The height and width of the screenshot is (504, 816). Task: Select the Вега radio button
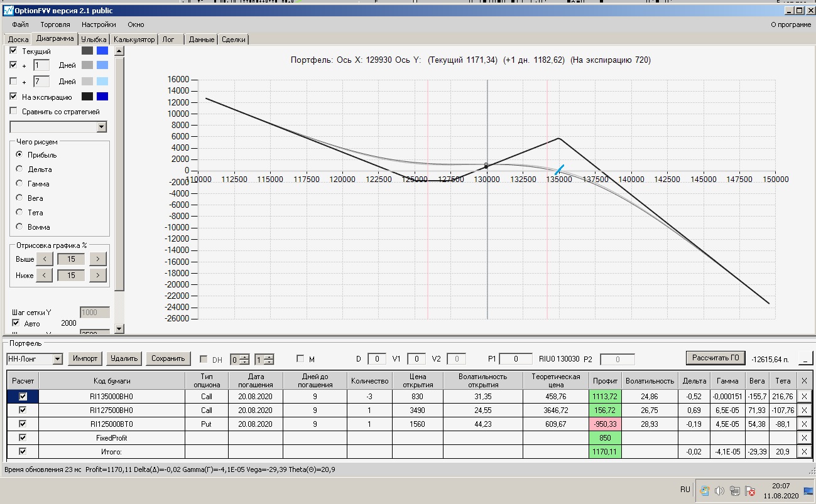coord(19,198)
